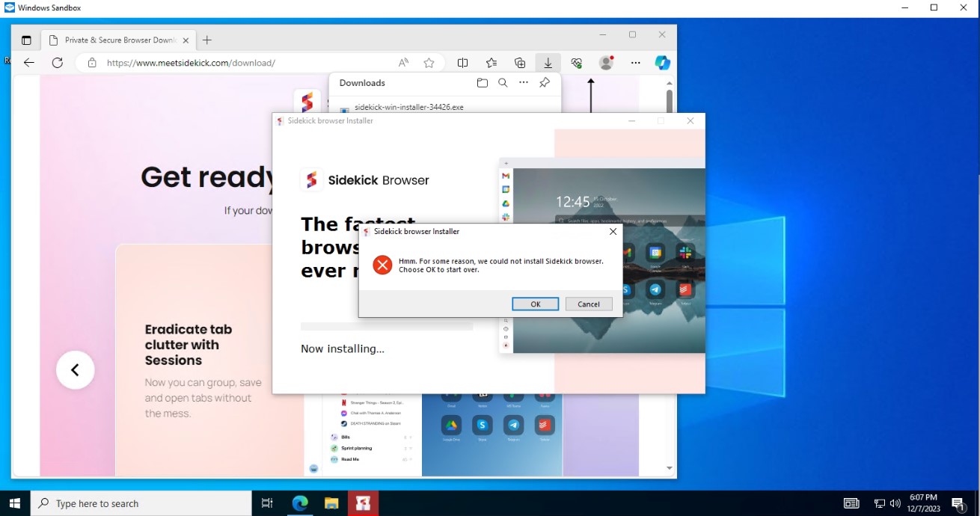Open the notification center
Viewport: 980px width, 516px height.
pyautogui.click(x=958, y=503)
